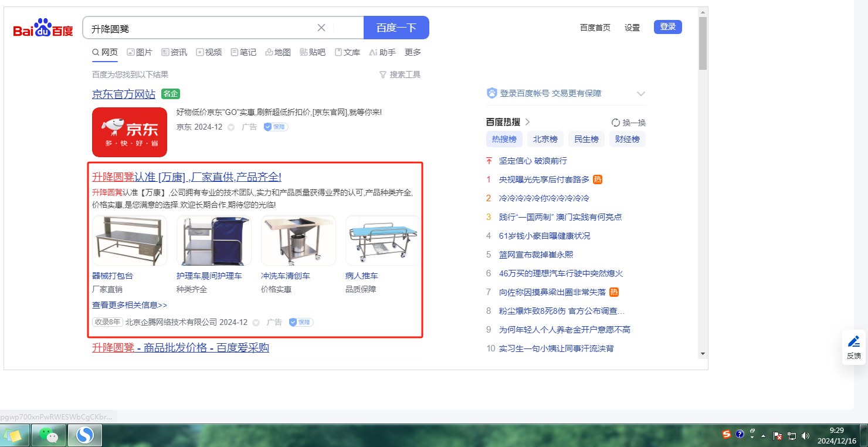This screenshot has height=447, width=868.
Task: Click the 病人推车 product image
Action: tap(383, 241)
